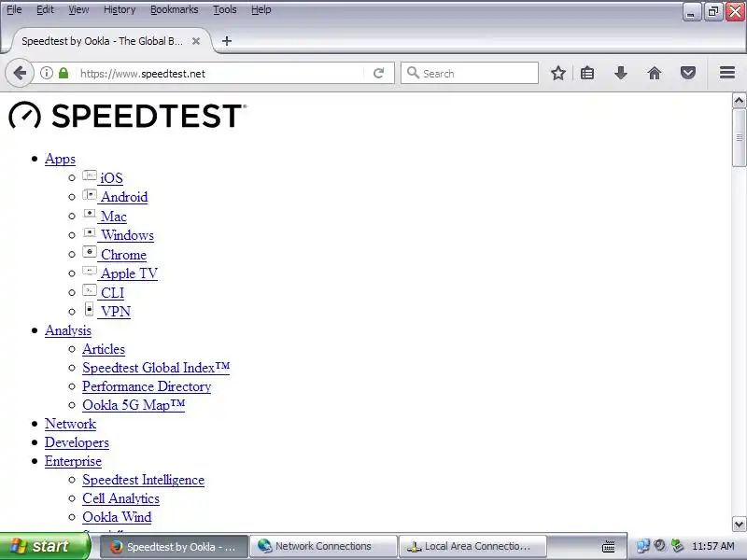747x560 pixels.
Task: Click network computers tray icon
Action: pyautogui.click(x=642, y=546)
